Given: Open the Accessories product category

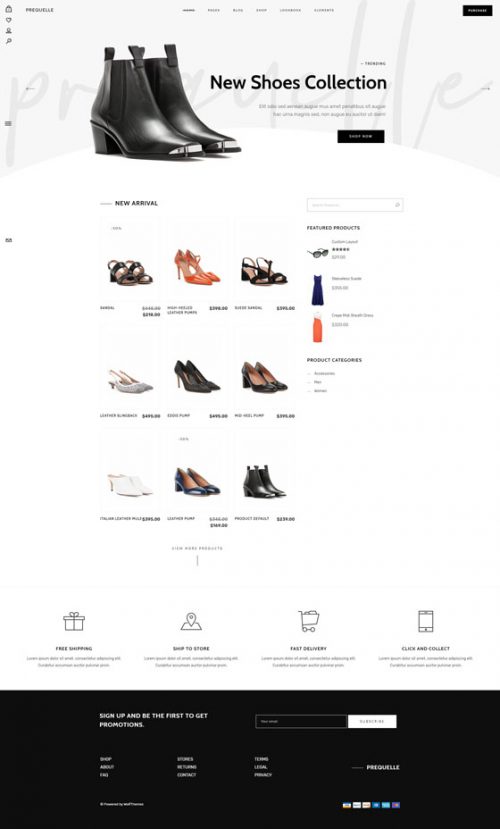Looking at the screenshot, I should tap(324, 373).
